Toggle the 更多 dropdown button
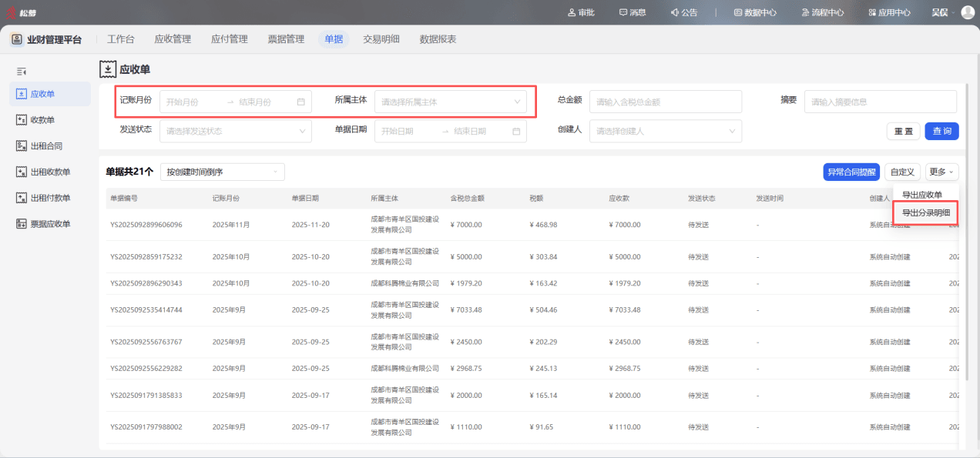980x458 pixels. coord(942,172)
